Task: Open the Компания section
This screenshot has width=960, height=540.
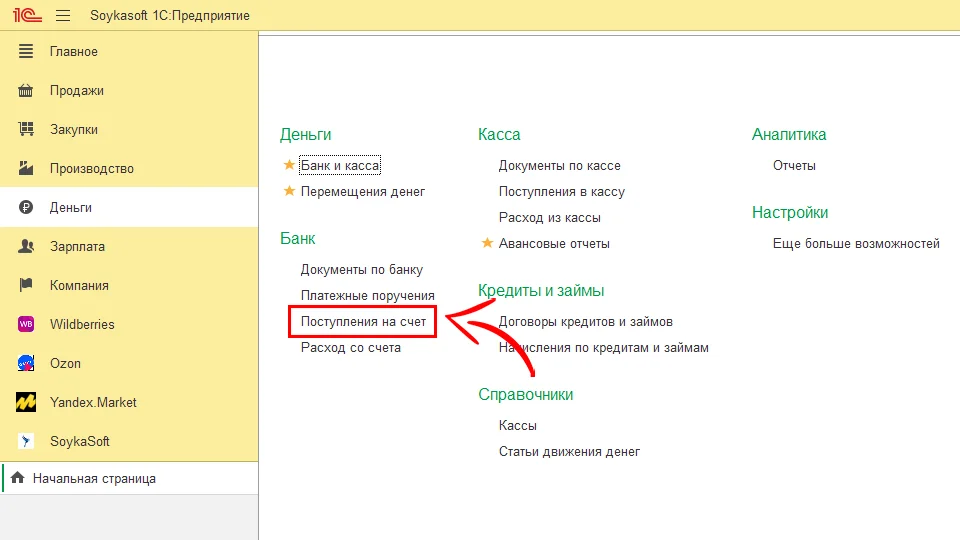Action: tap(79, 285)
